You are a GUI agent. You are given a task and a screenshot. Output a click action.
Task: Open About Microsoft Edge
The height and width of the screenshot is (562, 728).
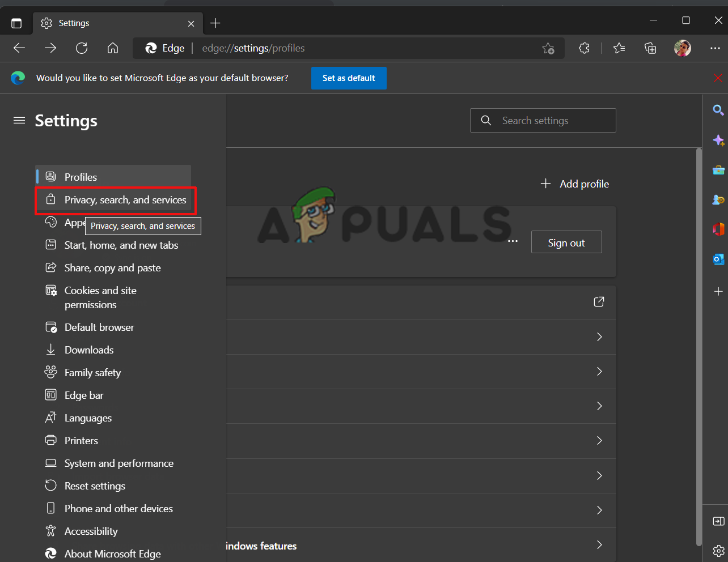tap(113, 554)
